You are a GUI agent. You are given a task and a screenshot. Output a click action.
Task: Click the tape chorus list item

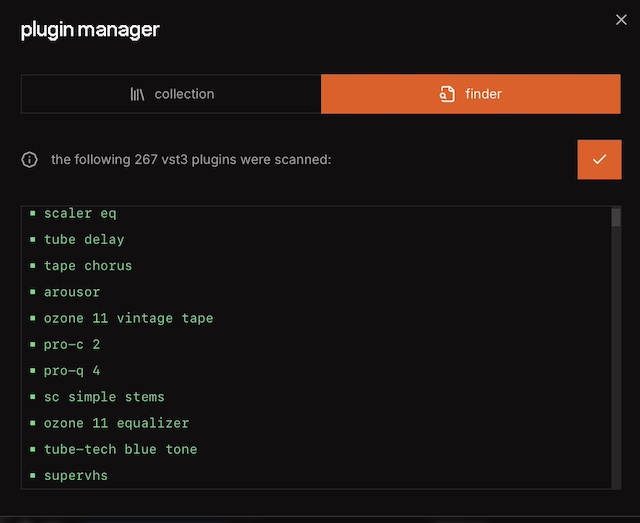[x=88, y=266]
